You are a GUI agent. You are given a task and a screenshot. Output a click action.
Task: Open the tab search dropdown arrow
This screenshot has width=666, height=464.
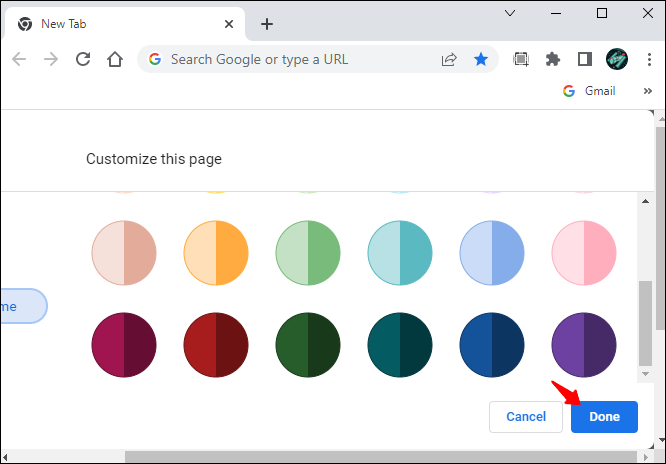(x=510, y=14)
